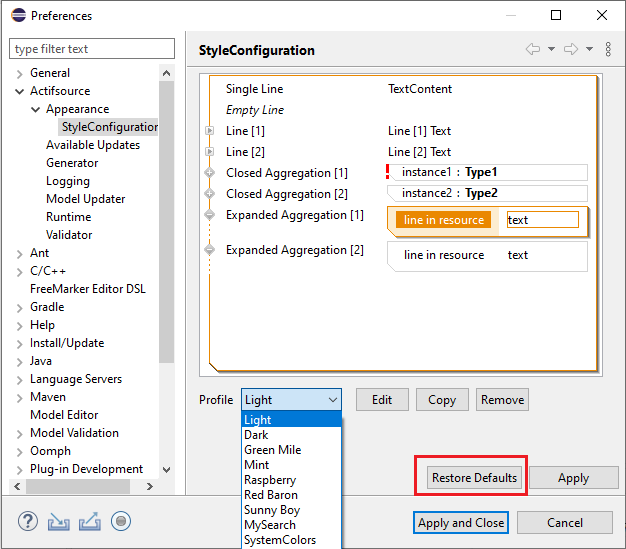Image resolution: width=626 pixels, height=549 pixels.
Task: Toggle the oomph preference recorder icon
Action: pyautogui.click(x=121, y=521)
